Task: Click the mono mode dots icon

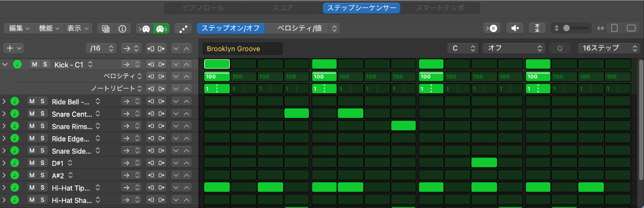Action: tap(183, 29)
